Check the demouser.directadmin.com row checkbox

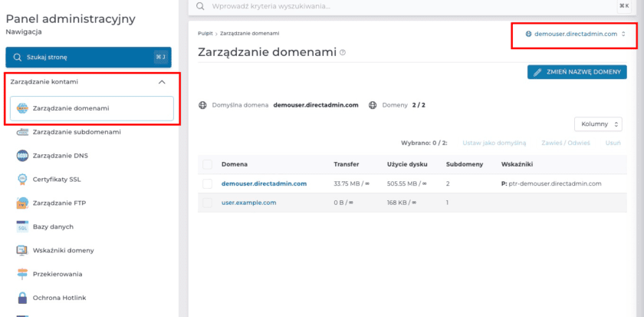pyautogui.click(x=208, y=183)
